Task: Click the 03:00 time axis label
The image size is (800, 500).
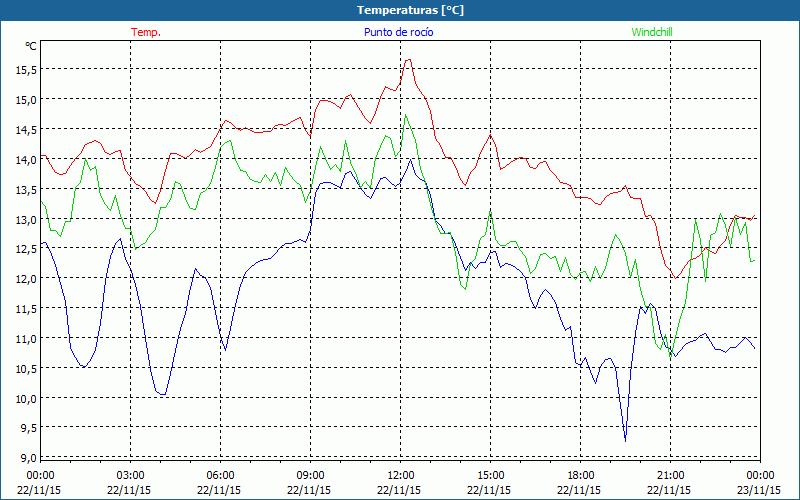Action: coord(130,476)
